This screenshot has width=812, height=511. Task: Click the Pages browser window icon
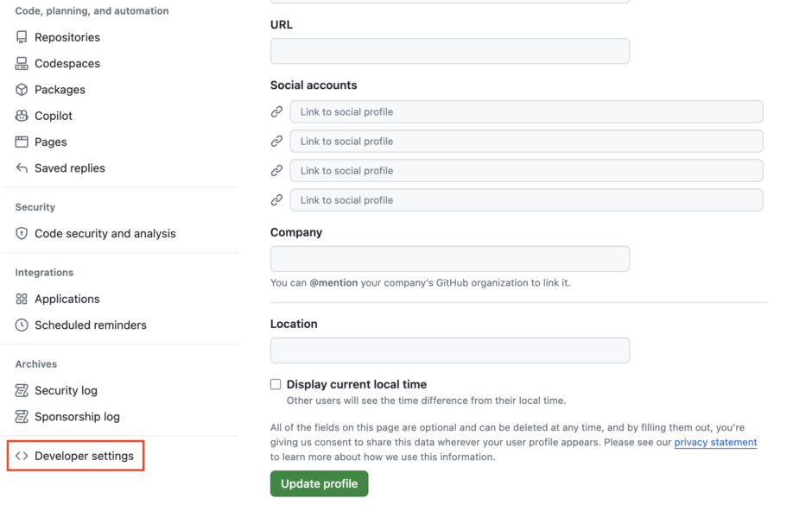22,142
